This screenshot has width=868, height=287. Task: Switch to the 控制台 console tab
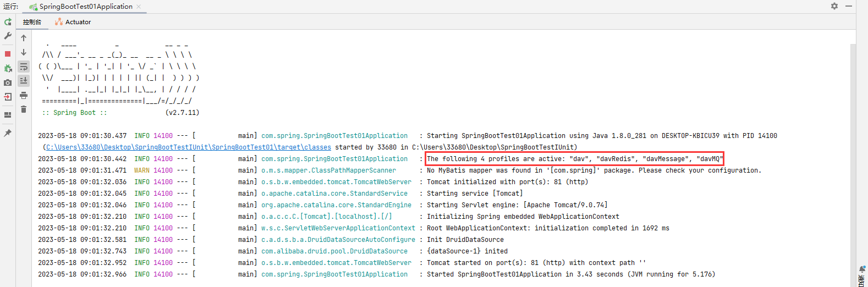32,22
